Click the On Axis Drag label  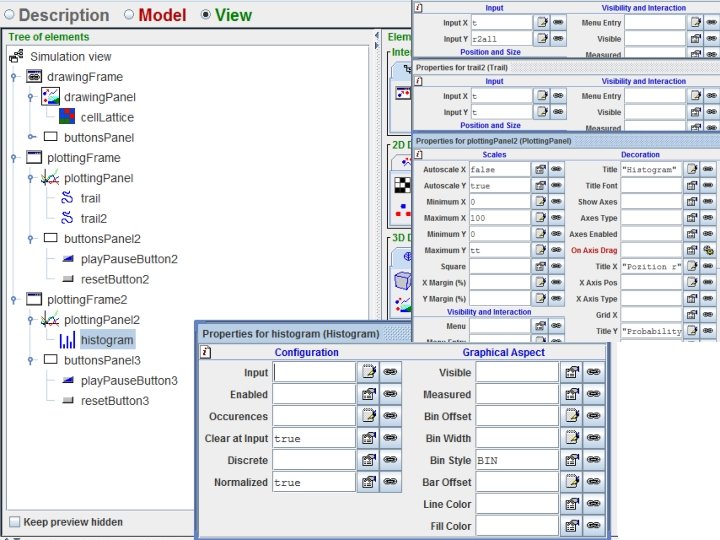tap(594, 250)
